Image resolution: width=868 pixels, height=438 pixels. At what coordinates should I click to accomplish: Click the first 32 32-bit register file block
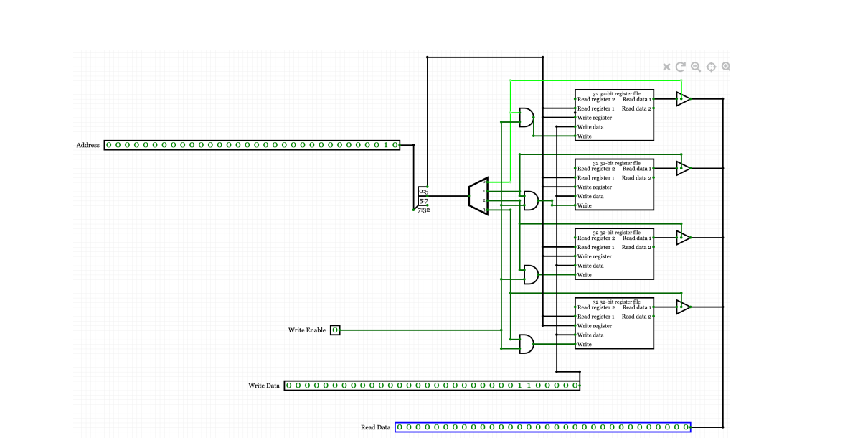point(613,115)
